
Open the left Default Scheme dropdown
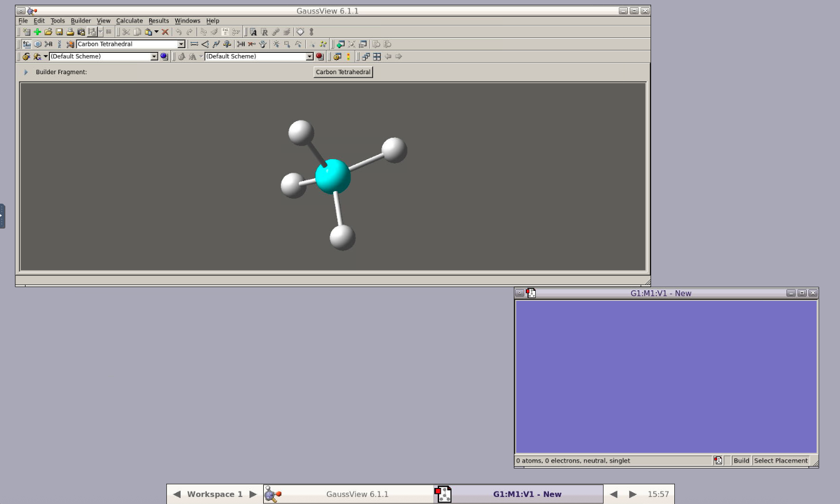154,56
